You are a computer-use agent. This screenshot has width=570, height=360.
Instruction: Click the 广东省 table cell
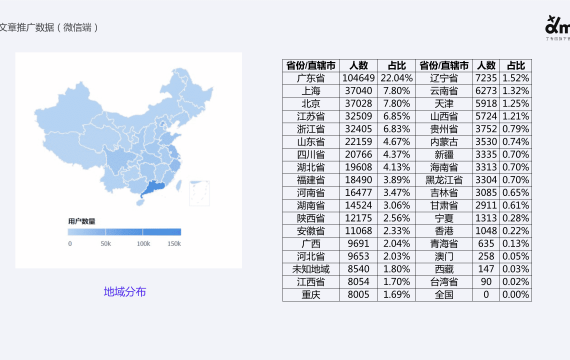[311, 78]
